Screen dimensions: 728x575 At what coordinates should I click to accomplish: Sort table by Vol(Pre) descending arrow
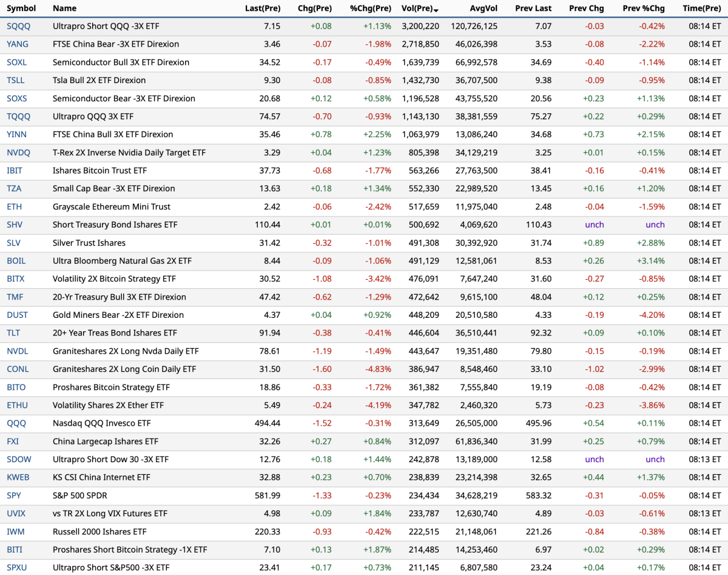pyautogui.click(x=436, y=9)
